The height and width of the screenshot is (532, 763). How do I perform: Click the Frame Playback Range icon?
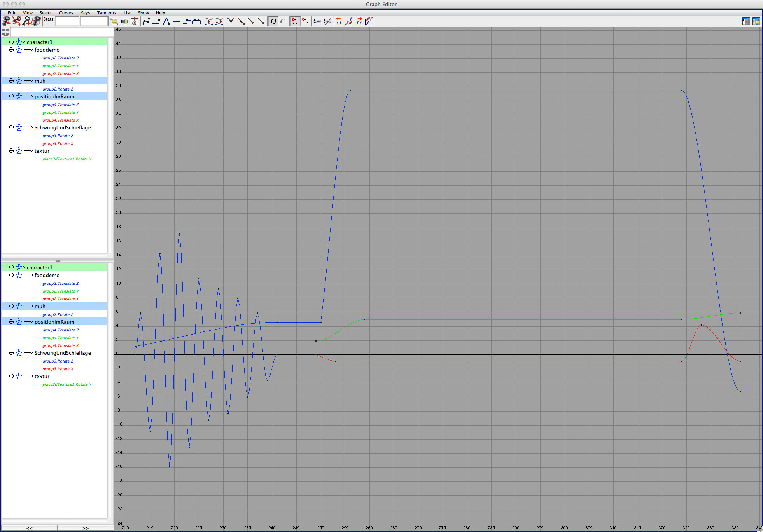click(124, 22)
